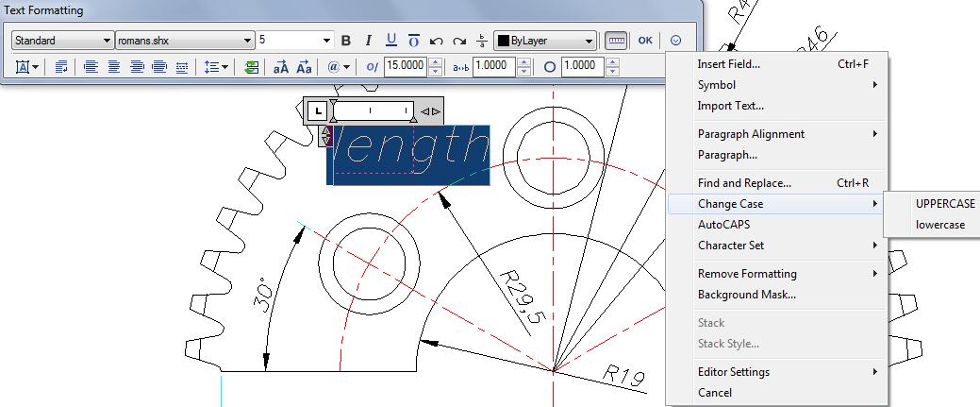Convert selection using UPPERCASE toolbar icon
980x407 pixels.
(x=281, y=67)
